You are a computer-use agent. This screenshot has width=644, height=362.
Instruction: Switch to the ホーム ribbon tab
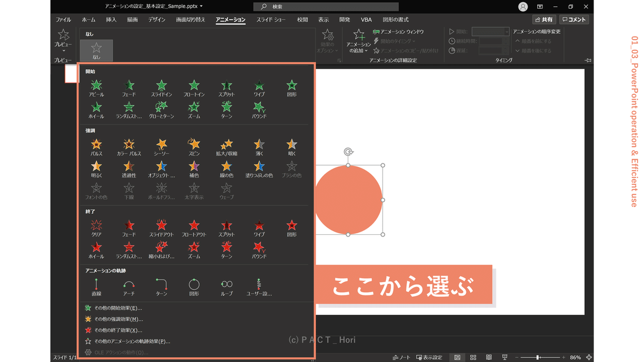[x=89, y=20]
